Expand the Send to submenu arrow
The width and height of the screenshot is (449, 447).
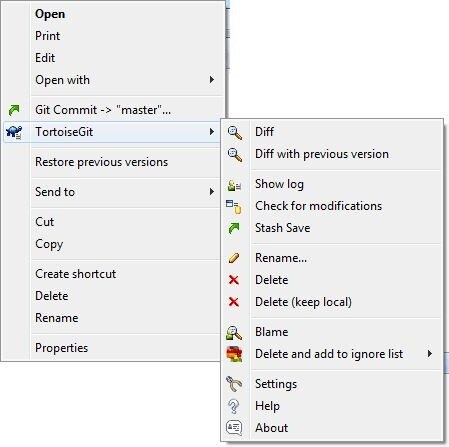(212, 192)
